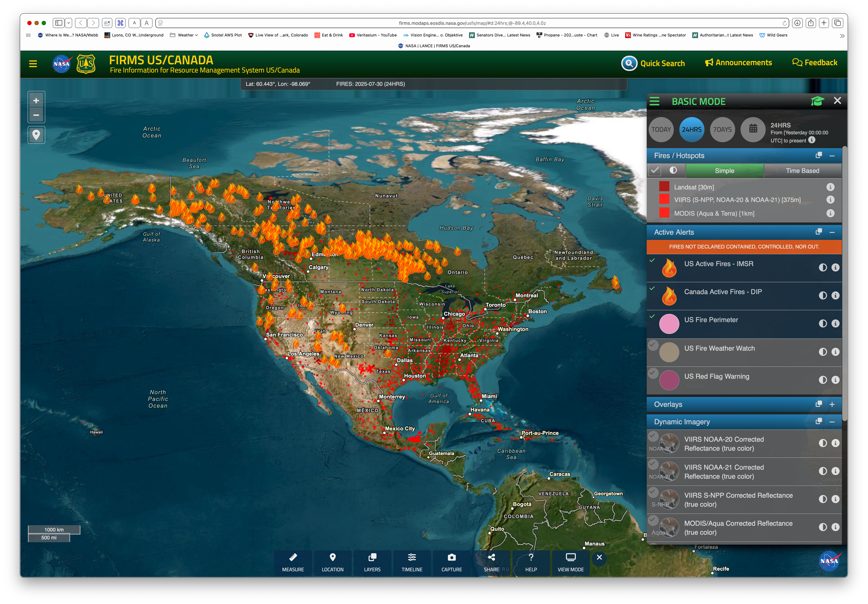
Task: Click the VIIRS red color swatch
Action: click(x=664, y=199)
